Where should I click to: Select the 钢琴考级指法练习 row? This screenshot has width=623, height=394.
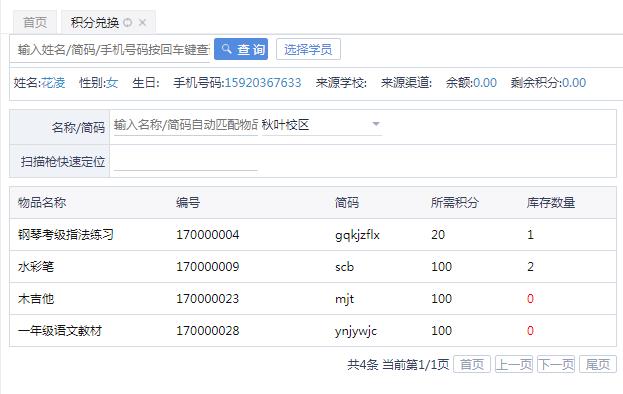pyautogui.click(x=313, y=234)
